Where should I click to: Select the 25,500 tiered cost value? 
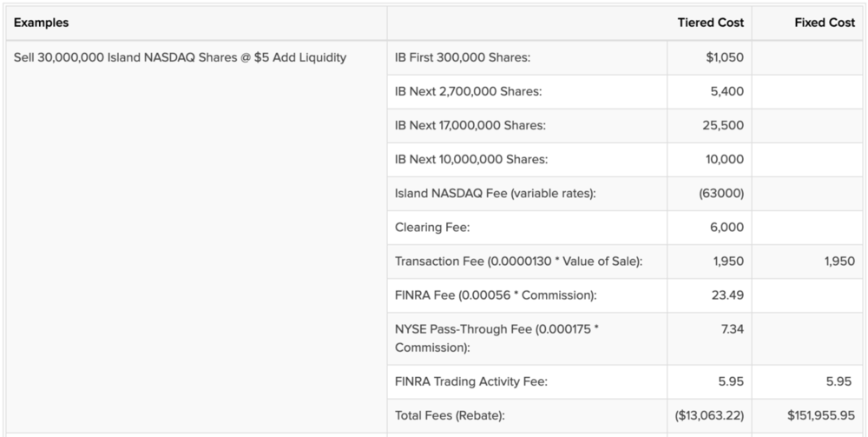click(722, 125)
